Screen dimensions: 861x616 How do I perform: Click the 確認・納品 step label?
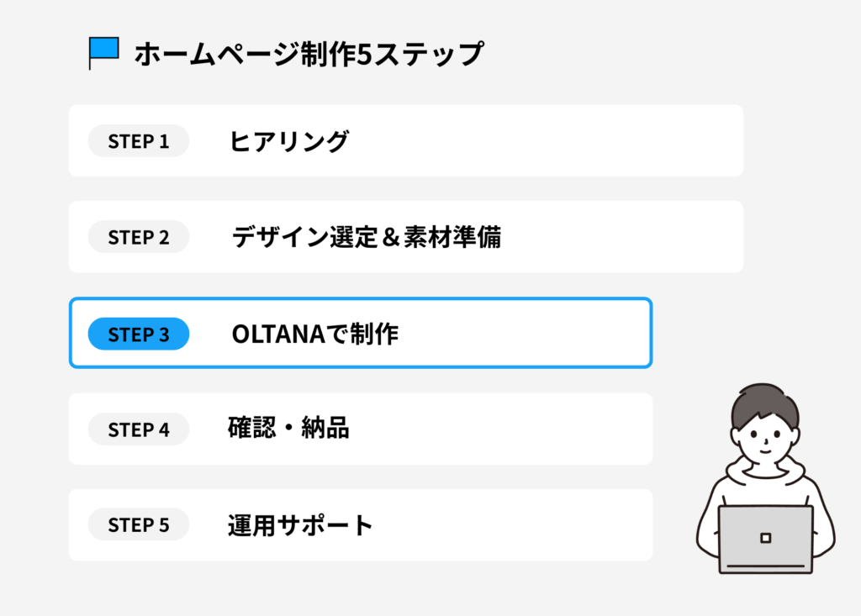[288, 429]
